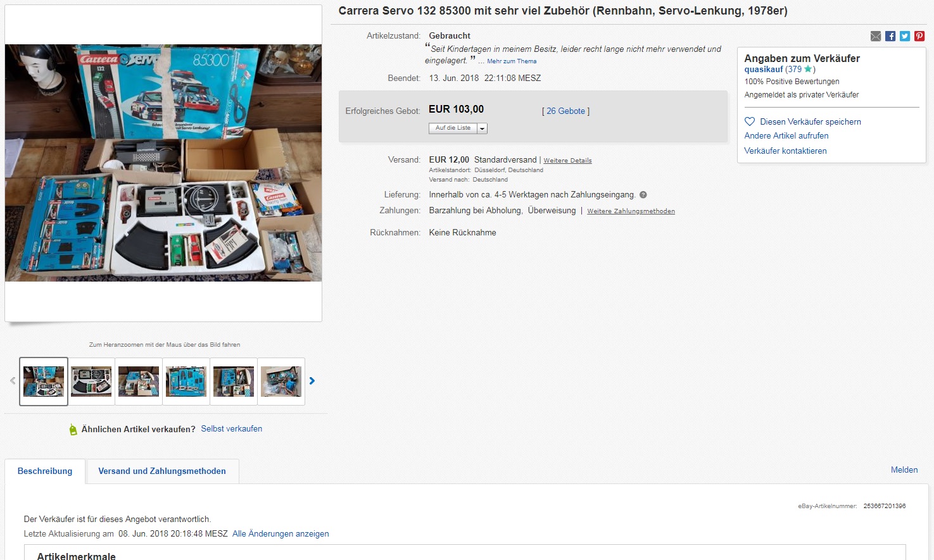The width and height of the screenshot is (934, 560).
Task: Report listing via 'Melden' link
Action: (x=904, y=470)
